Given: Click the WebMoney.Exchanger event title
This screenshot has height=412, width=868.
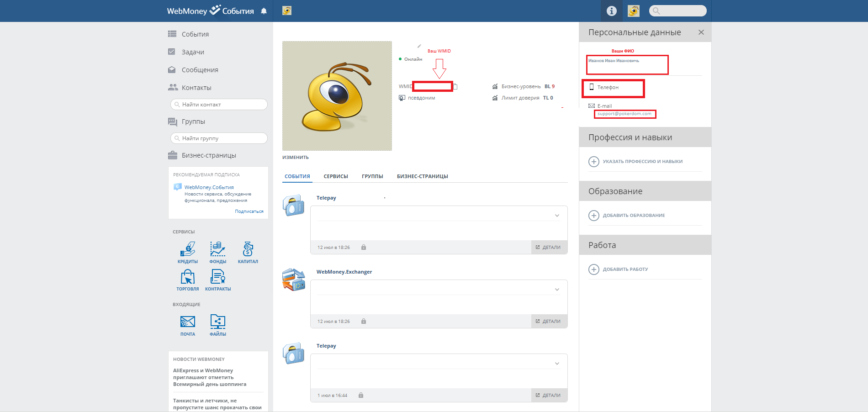Looking at the screenshot, I should pos(344,272).
